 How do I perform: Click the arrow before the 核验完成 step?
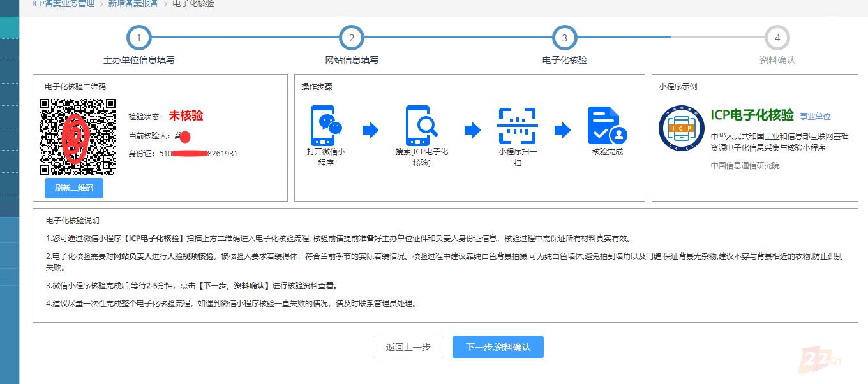[563, 129]
